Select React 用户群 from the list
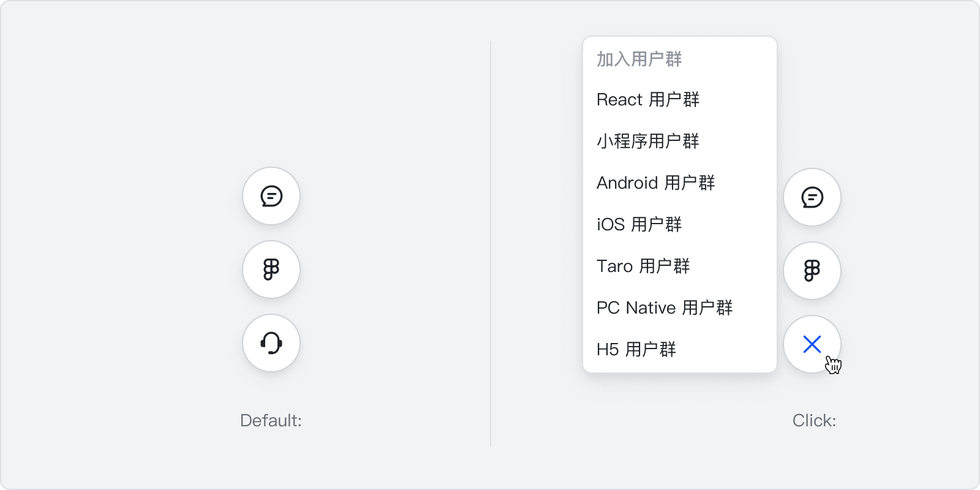The width and height of the screenshot is (980, 490). pos(680,99)
